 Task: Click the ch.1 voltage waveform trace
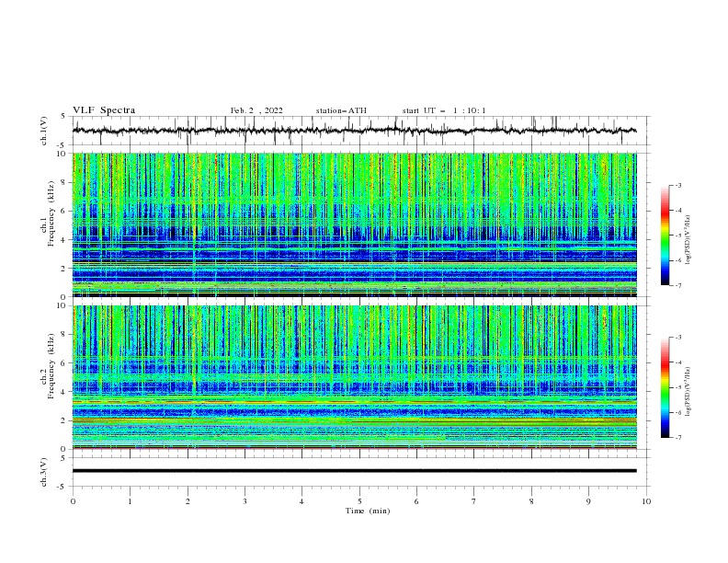354,131
